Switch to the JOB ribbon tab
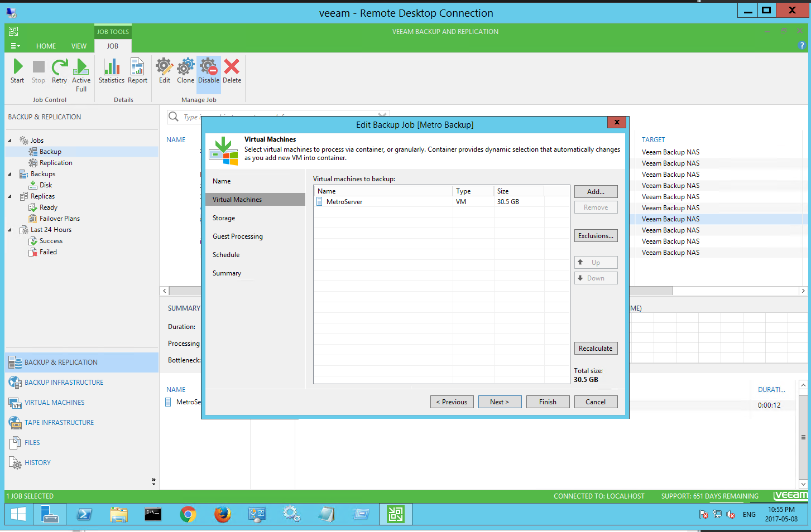This screenshot has width=811, height=532. (x=113, y=46)
